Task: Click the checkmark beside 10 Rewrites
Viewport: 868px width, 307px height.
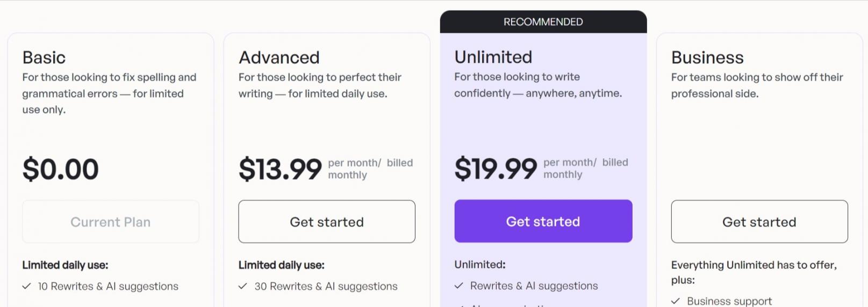Action: [x=26, y=287]
